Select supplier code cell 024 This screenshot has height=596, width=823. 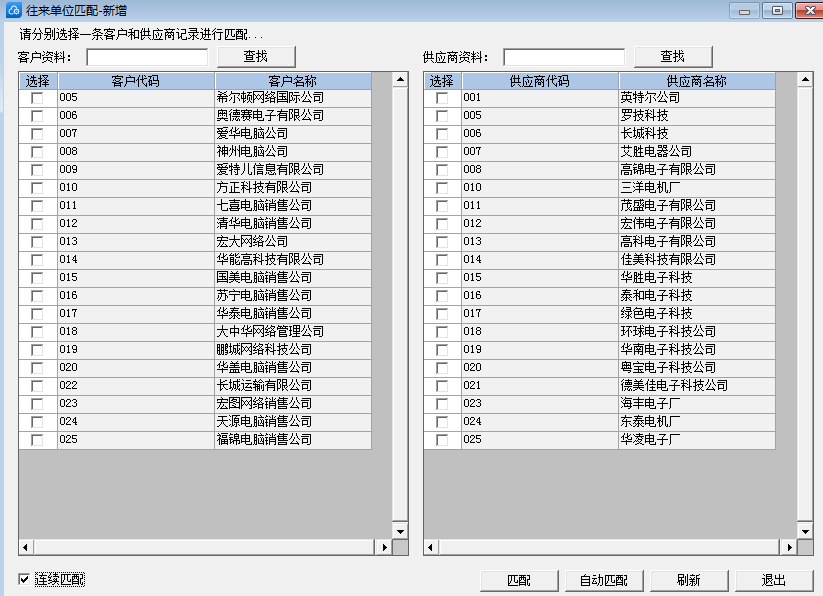540,421
